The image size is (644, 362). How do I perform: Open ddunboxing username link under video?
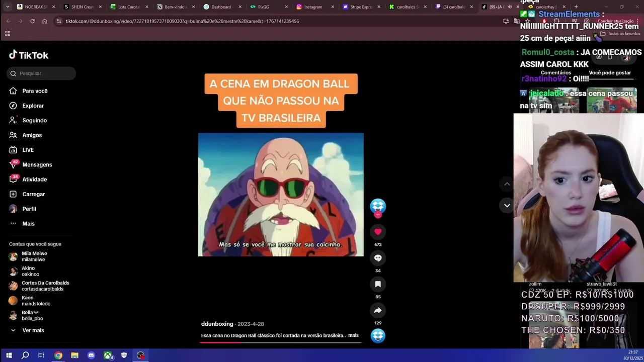[x=217, y=324]
